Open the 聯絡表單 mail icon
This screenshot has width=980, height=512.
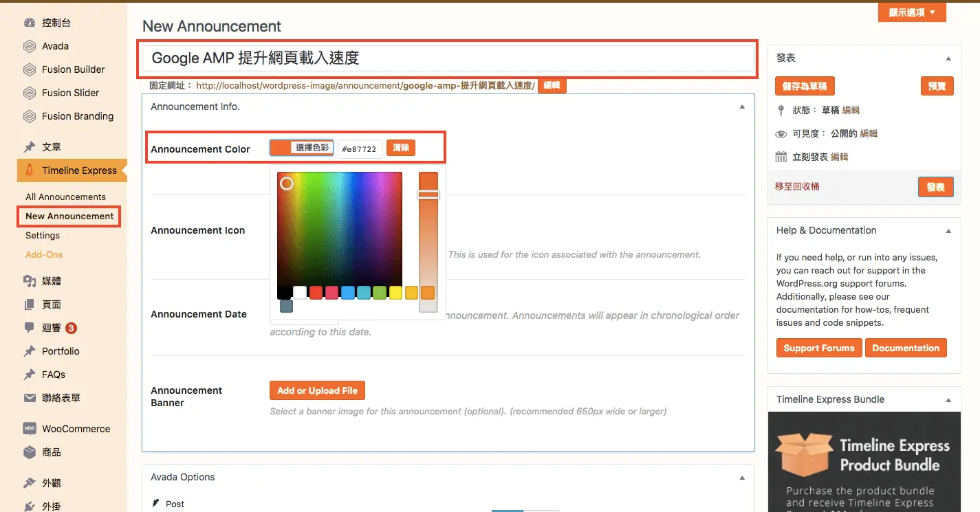click(x=30, y=398)
